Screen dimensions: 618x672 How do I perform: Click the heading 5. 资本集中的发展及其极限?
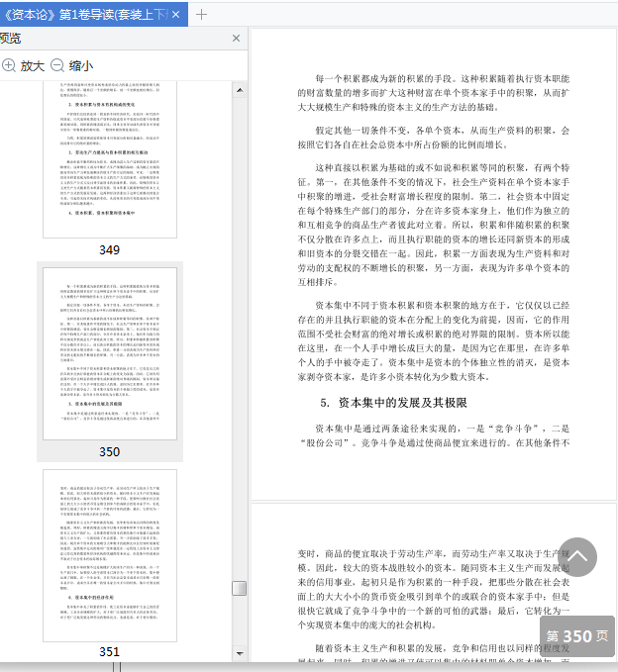[x=393, y=403]
